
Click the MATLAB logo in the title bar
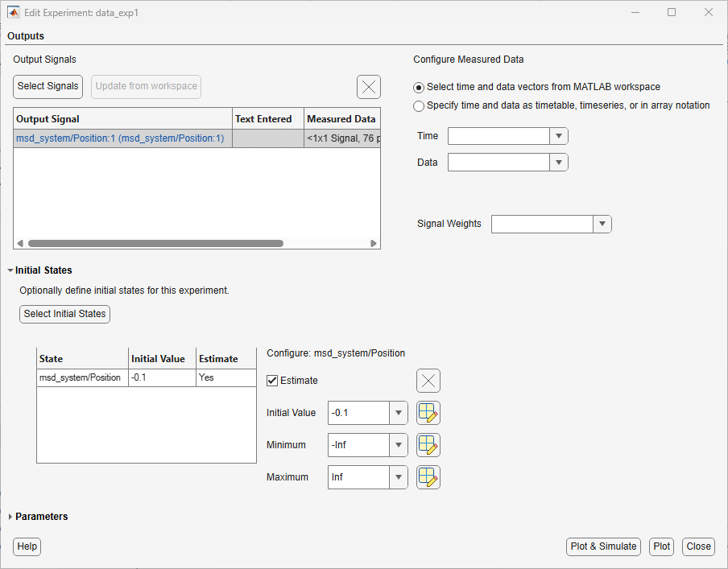click(x=14, y=13)
